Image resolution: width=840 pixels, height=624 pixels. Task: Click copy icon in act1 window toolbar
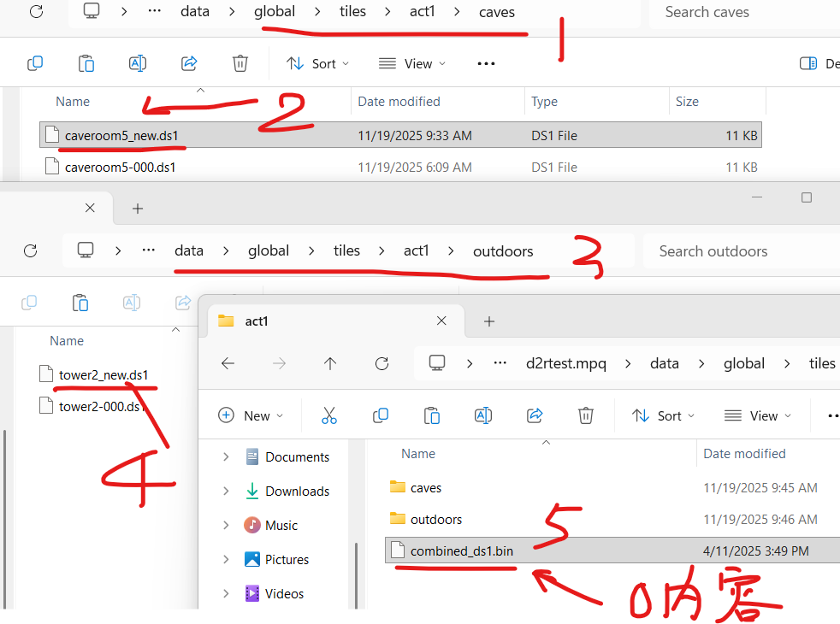[381, 415]
